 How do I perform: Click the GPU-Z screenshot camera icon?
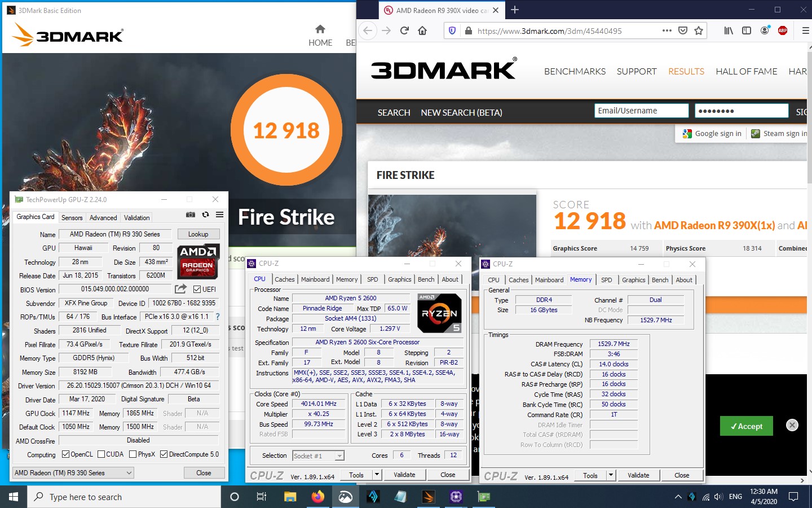(191, 214)
